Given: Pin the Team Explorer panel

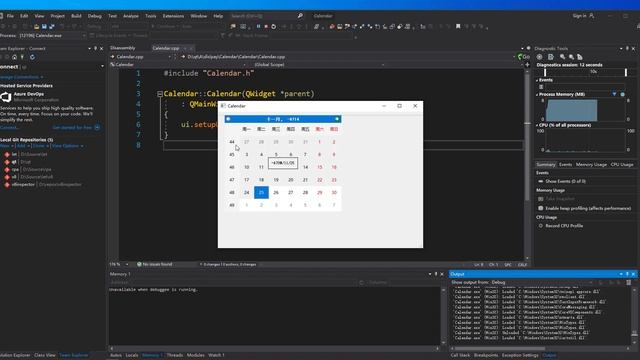Looking at the screenshot, I should [96, 48].
